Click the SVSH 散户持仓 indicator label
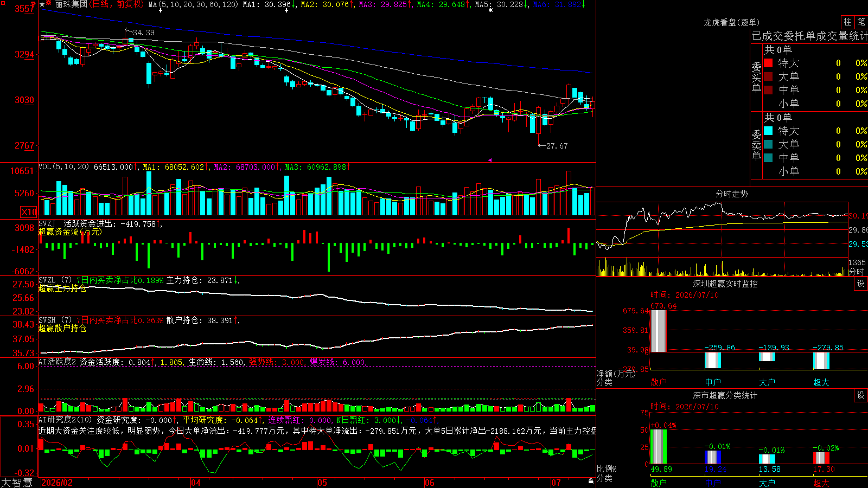Image resolution: width=868 pixels, height=488 pixels. pyautogui.click(x=55, y=320)
